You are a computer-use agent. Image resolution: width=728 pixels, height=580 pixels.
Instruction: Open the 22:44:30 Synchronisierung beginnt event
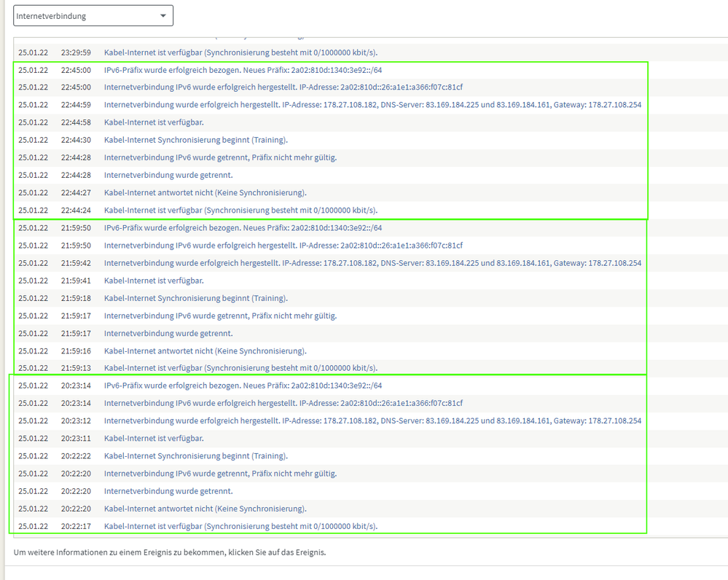tap(195, 140)
